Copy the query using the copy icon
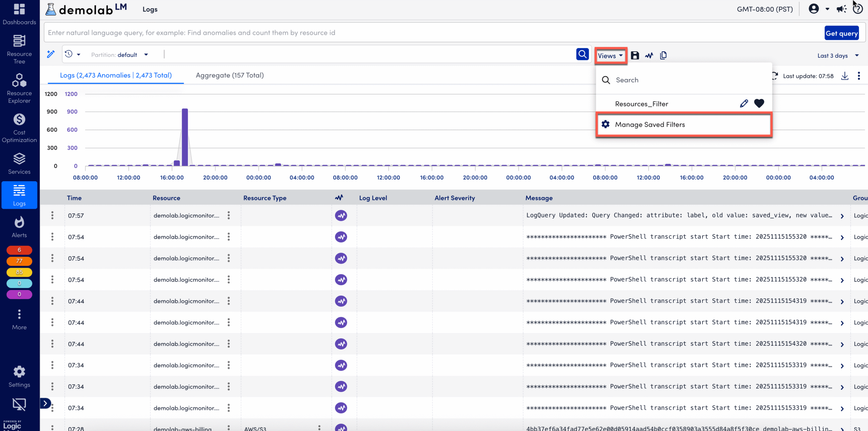This screenshot has width=868, height=431. pyautogui.click(x=663, y=55)
